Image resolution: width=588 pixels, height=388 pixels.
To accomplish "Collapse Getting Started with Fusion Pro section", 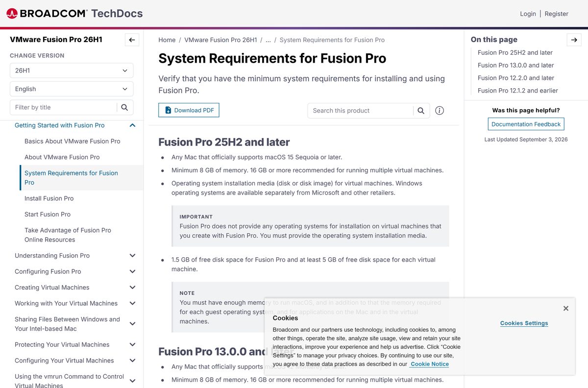I will [x=132, y=125].
